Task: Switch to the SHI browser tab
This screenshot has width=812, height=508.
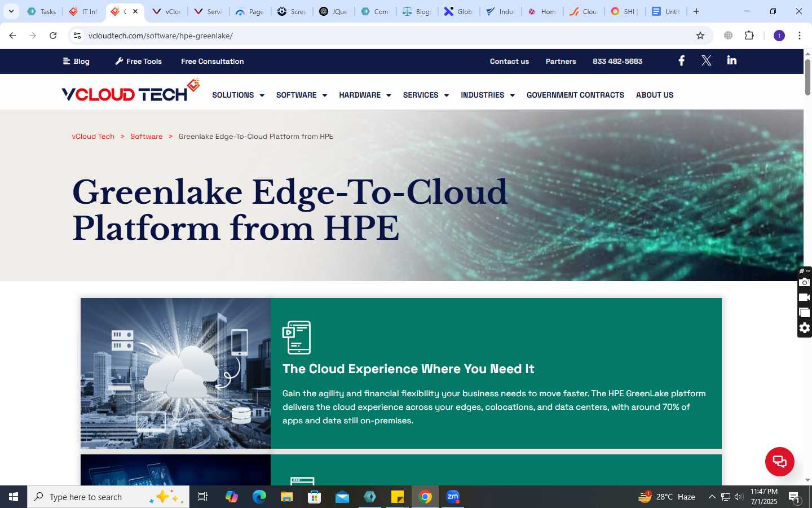Action: tap(624, 11)
